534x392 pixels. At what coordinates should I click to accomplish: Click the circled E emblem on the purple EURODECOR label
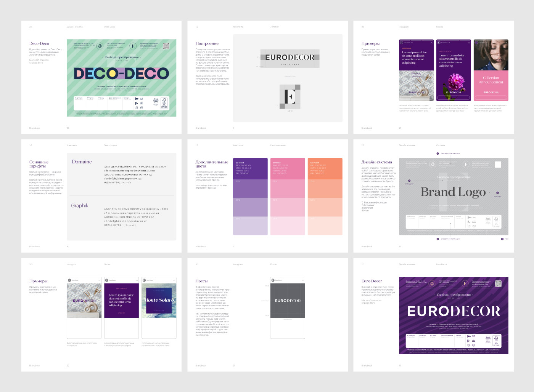coord(465,283)
